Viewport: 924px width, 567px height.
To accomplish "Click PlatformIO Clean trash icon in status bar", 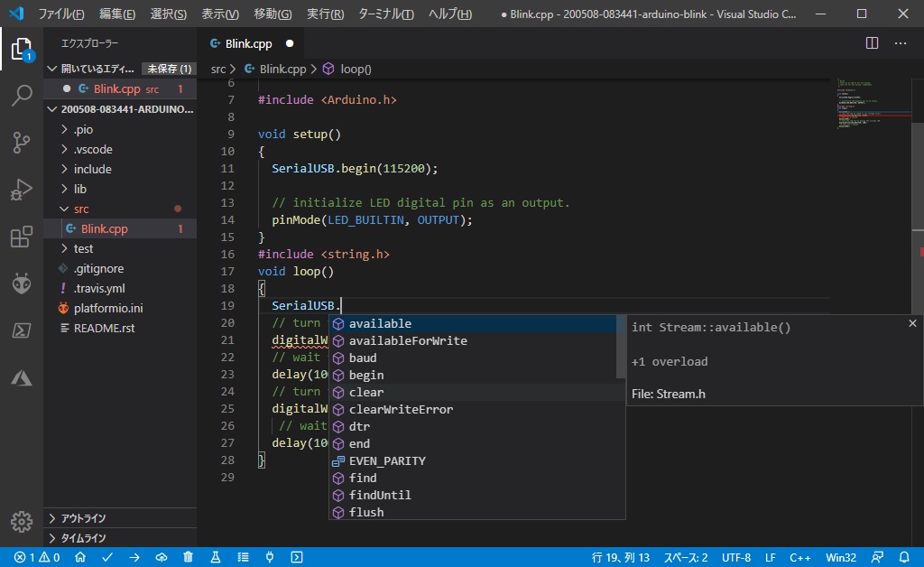I will 188,558.
